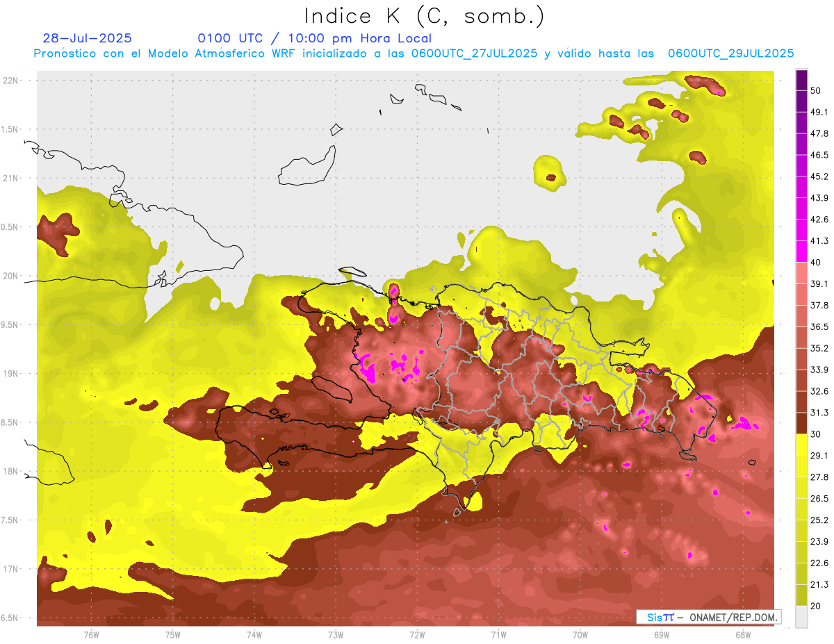
Task: Click the '71W' longitude label
Action: point(498,635)
